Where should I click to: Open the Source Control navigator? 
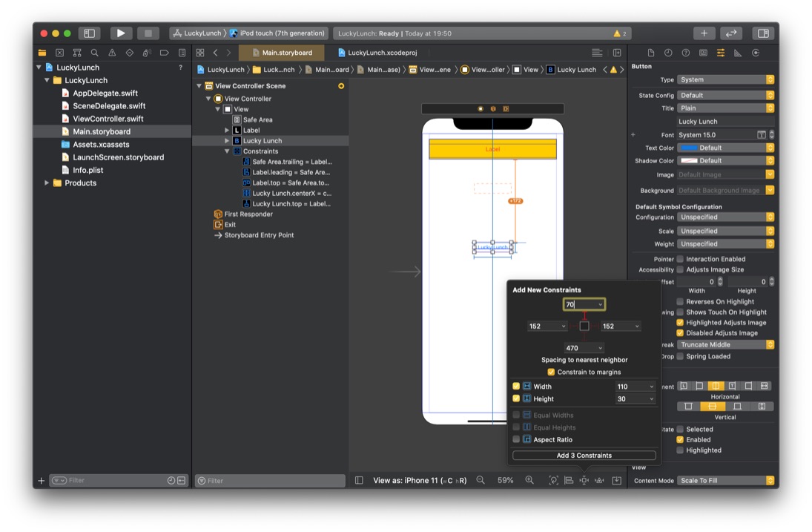tap(59, 53)
